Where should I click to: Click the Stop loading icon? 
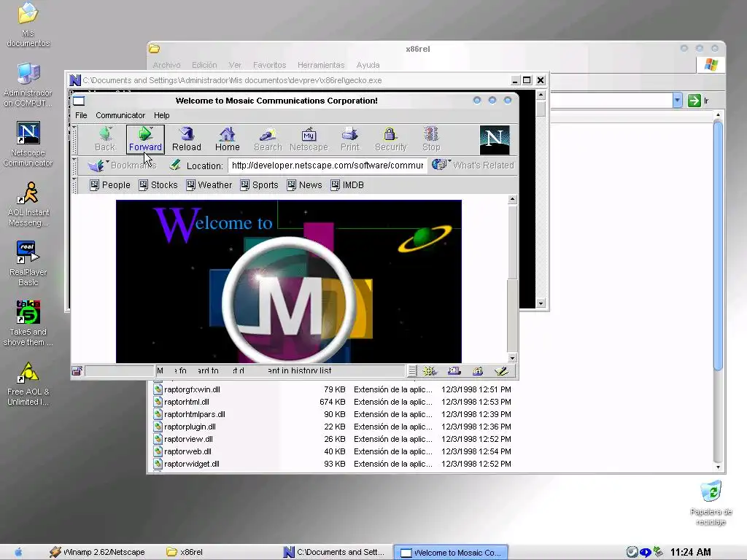point(431,139)
